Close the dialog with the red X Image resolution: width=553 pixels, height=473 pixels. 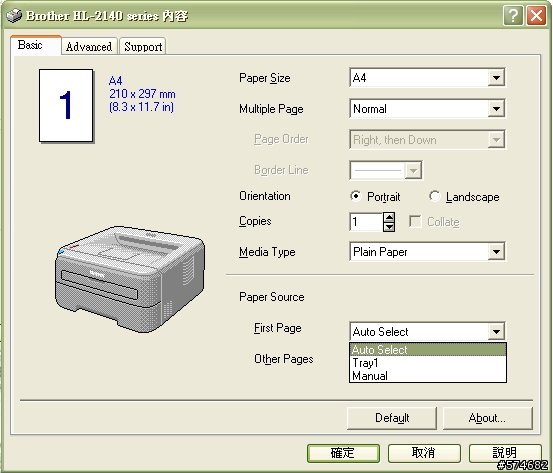[x=536, y=16]
